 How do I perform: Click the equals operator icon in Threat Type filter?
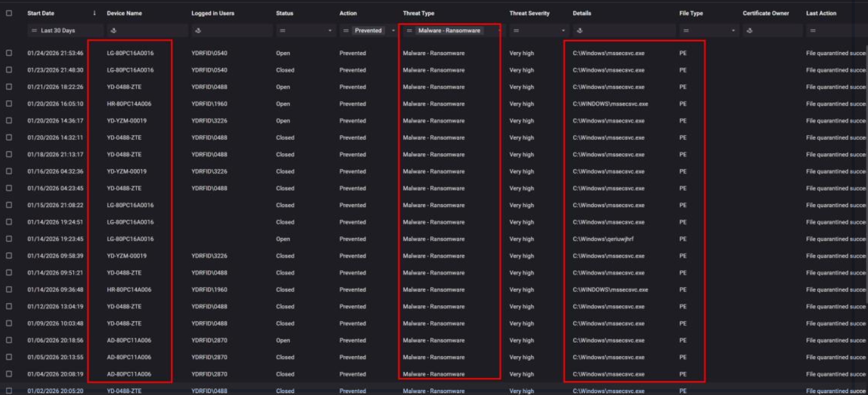409,31
